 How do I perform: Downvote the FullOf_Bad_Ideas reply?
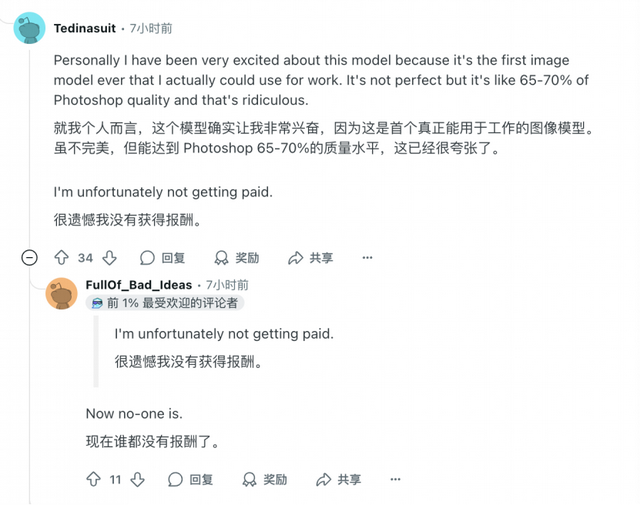[x=138, y=479]
